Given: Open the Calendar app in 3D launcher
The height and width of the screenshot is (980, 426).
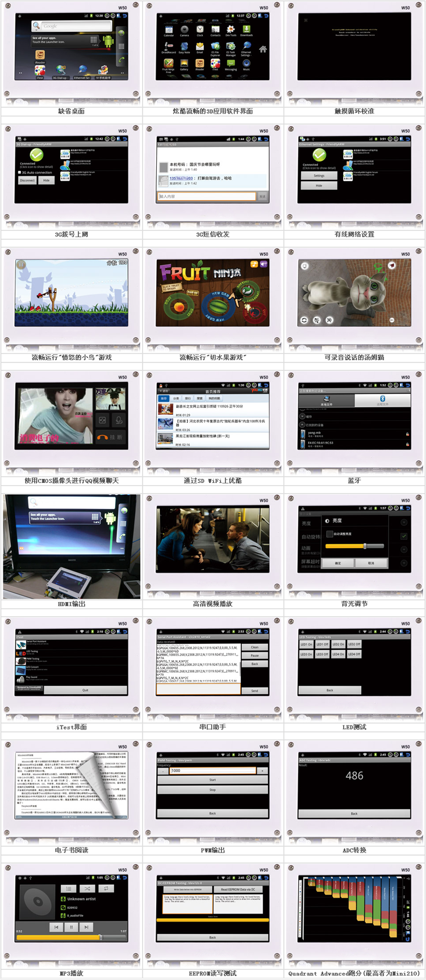Looking at the screenshot, I should coord(169,30).
